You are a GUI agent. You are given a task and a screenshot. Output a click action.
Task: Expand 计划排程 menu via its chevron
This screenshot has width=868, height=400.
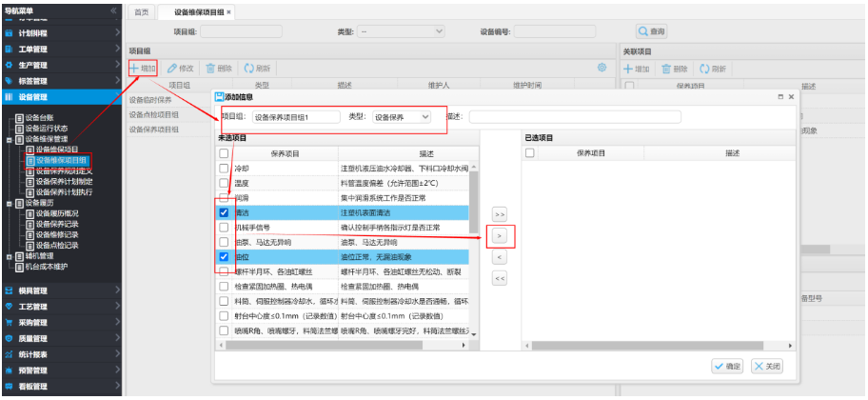117,33
